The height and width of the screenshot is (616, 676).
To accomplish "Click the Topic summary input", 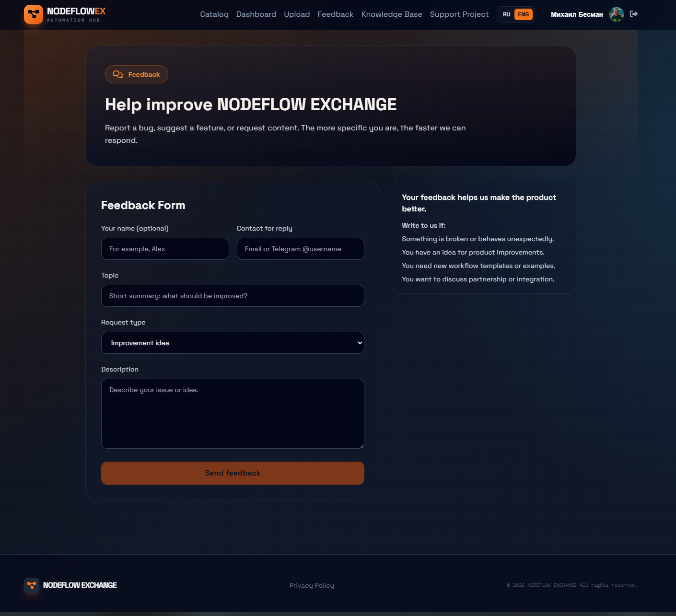I will point(233,296).
